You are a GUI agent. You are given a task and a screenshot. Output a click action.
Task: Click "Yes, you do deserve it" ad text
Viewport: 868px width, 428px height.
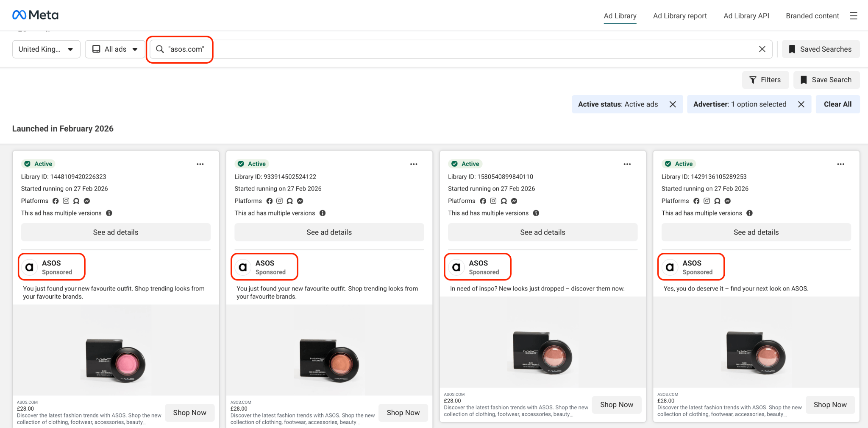[736, 288]
